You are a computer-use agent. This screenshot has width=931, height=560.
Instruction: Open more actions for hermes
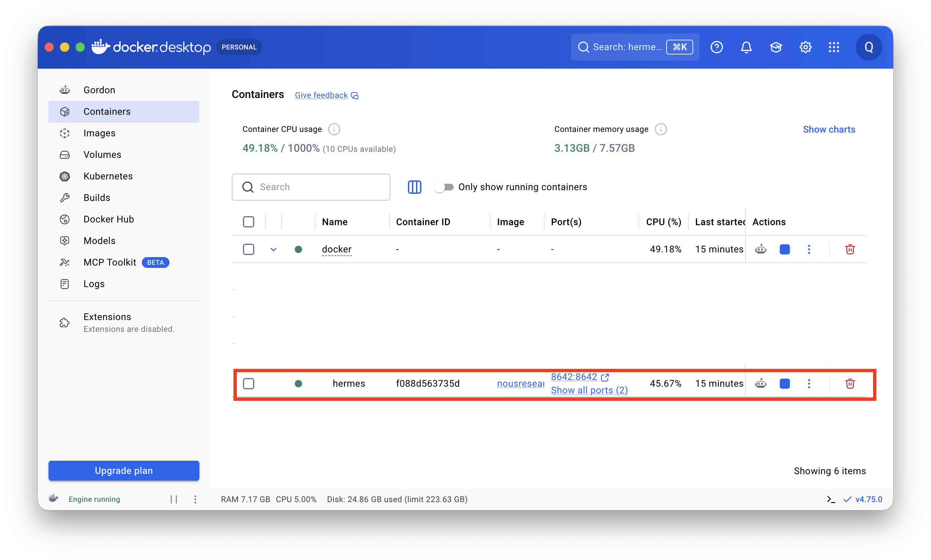(809, 383)
